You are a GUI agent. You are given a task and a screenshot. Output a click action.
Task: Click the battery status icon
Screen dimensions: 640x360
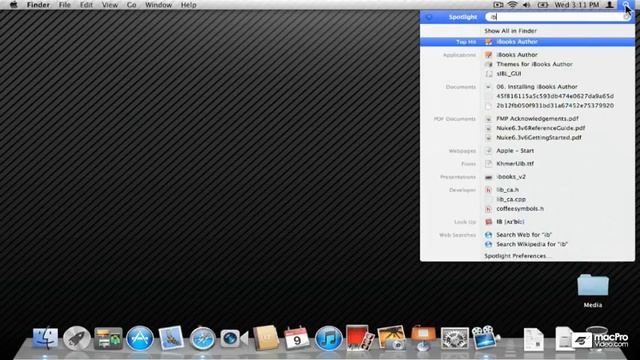click(542, 5)
